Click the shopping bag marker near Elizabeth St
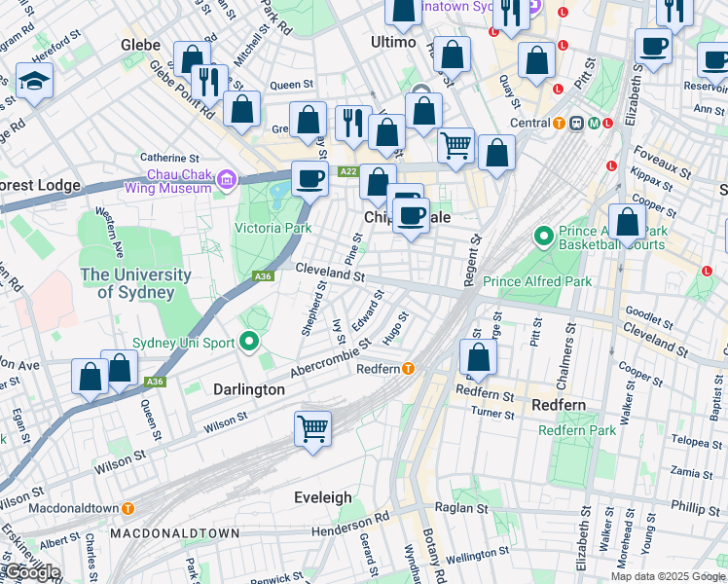This screenshot has height=584, width=728. [628, 223]
